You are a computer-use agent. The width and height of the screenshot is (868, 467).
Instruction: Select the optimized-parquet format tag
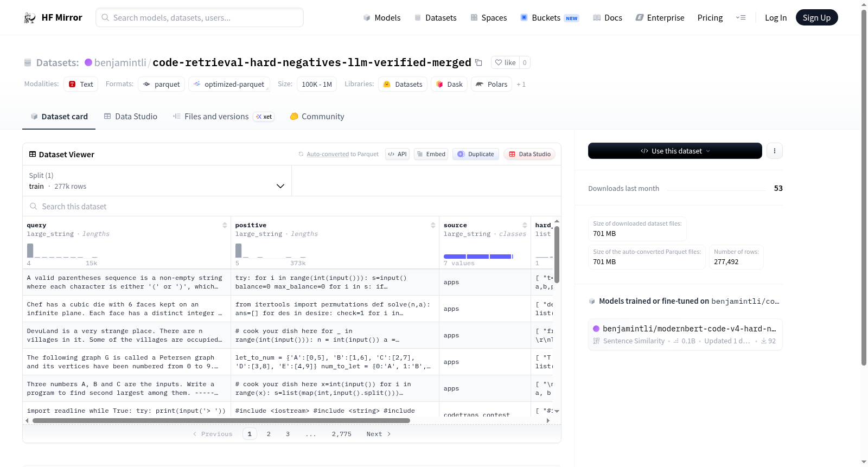[229, 84]
